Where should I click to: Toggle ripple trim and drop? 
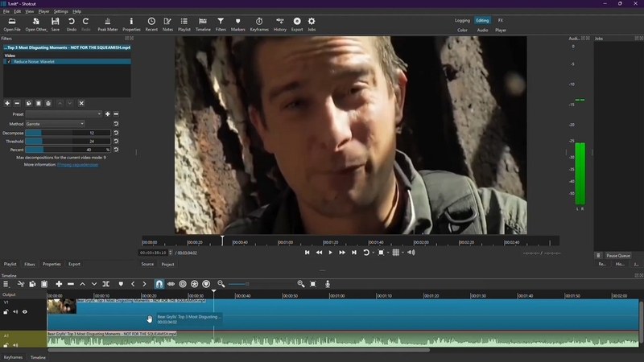pos(183,284)
